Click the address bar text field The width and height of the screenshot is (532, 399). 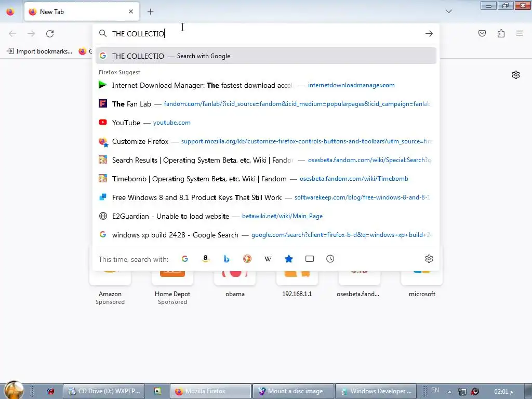point(267,34)
